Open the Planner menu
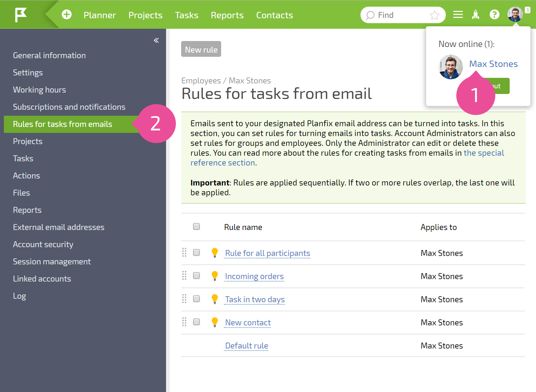 point(100,15)
